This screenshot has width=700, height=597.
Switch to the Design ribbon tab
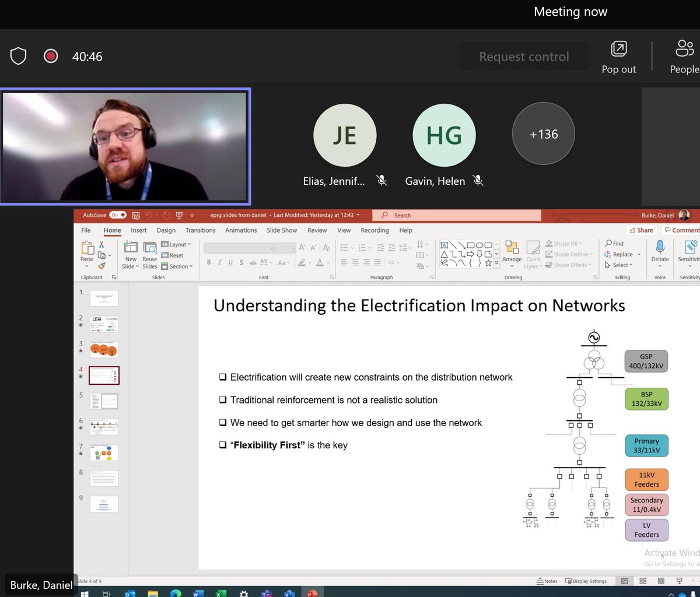pyautogui.click(x=166, y=230)
